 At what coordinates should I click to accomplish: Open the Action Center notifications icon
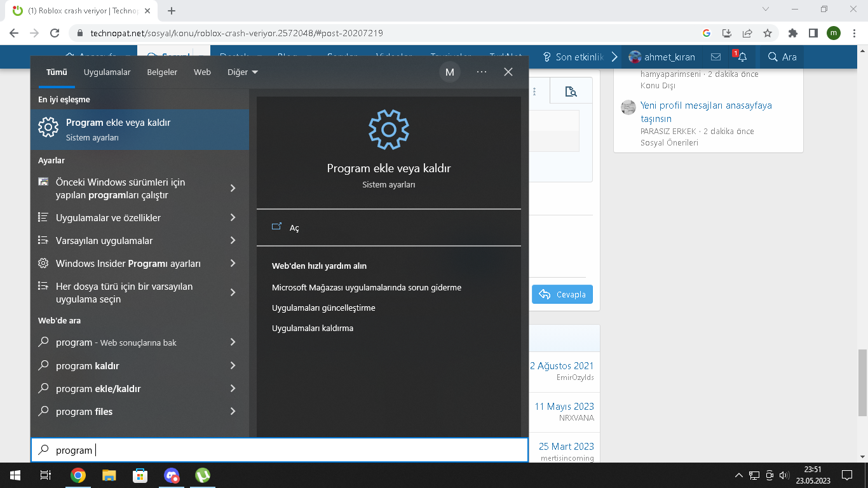coord(846,475)
